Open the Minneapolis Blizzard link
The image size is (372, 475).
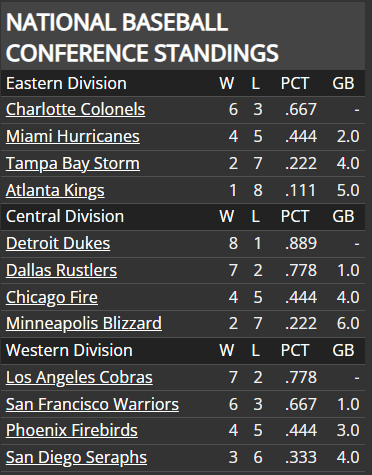click(x=84, y=323)
